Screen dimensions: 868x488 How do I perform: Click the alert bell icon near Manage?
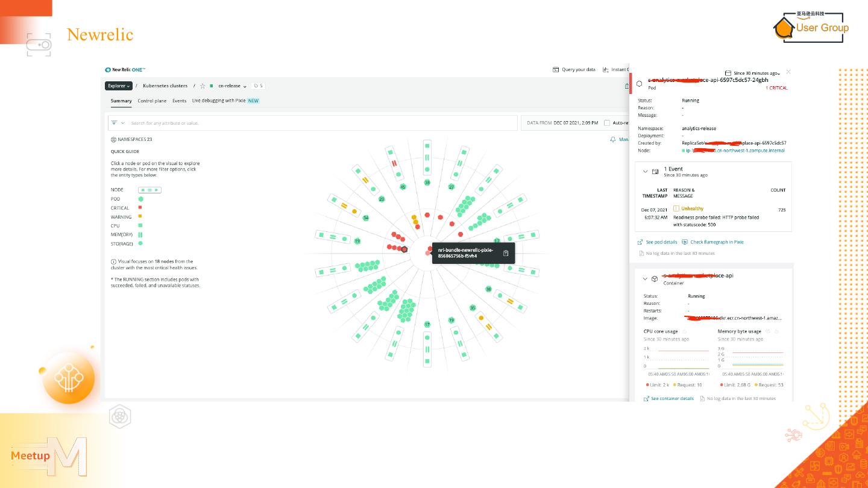(x=613, y=139)
